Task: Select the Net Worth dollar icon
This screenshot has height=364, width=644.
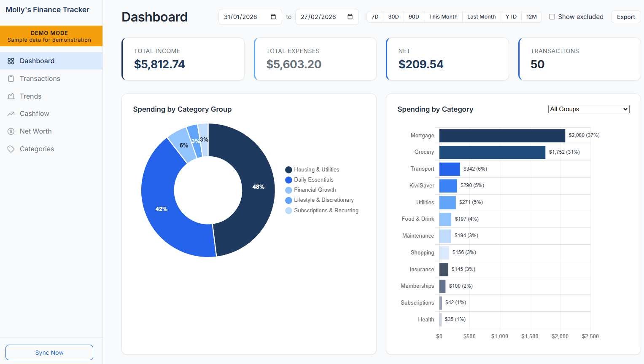Action: point(11,131)
